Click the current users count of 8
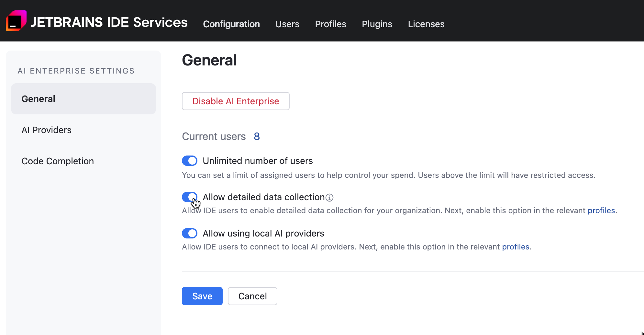The width and height of the screenshot is (644, 335). coord(256,136)
